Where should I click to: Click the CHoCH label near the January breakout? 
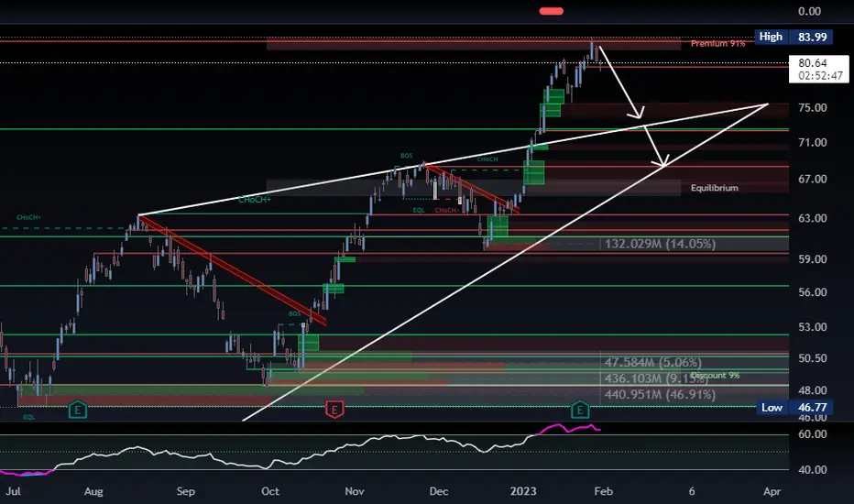point(487,159)
